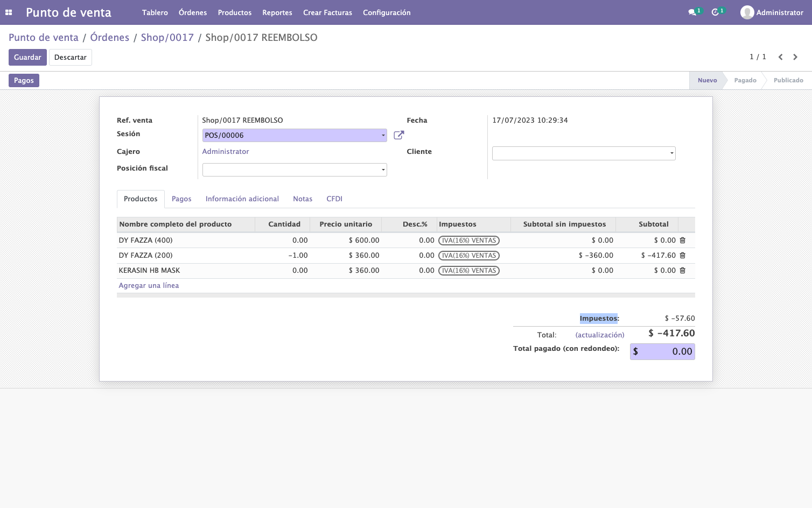Screen dimensions: 812x508
Task: Select the Pagado status stage
Action: [x=745, y=80]
